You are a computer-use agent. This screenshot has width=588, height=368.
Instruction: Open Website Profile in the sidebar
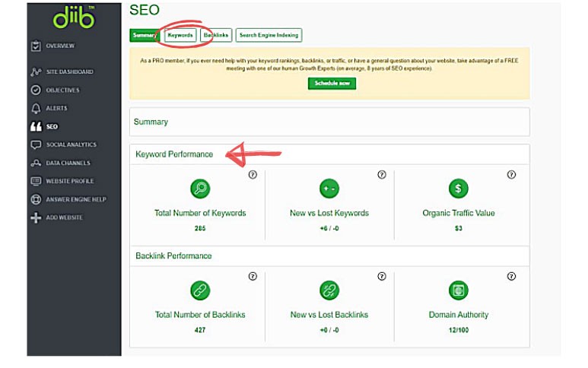[70, 181]
